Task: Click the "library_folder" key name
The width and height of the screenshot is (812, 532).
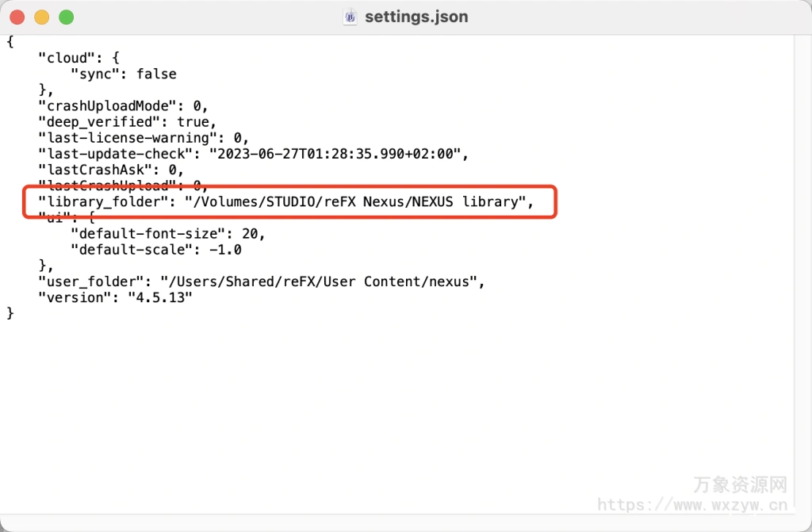Action: (103, 202)
